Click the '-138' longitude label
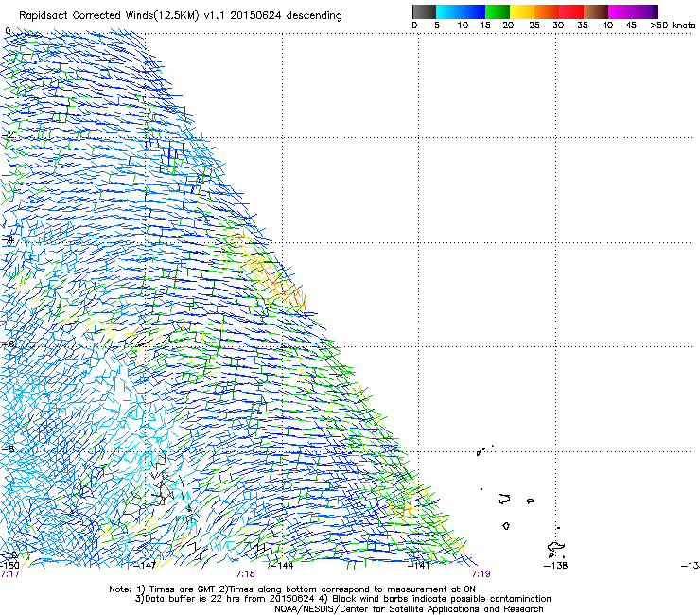700x615 pixels. [556, 566]
